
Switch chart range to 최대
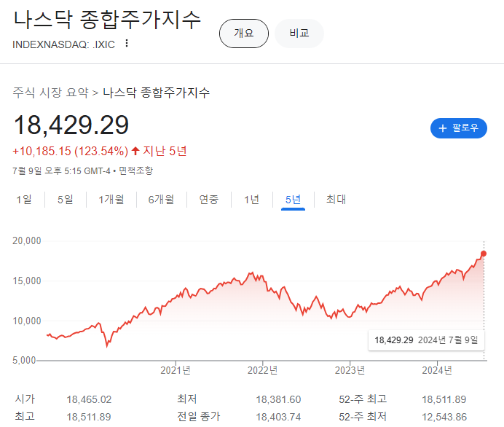click(x=336, y=200)
